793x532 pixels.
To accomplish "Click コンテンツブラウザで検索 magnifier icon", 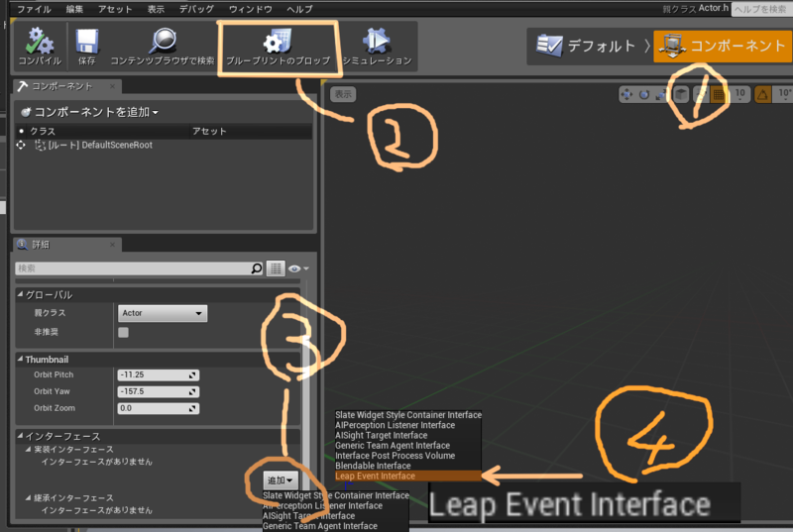I will pyautogui.click(x=163, y=41).
